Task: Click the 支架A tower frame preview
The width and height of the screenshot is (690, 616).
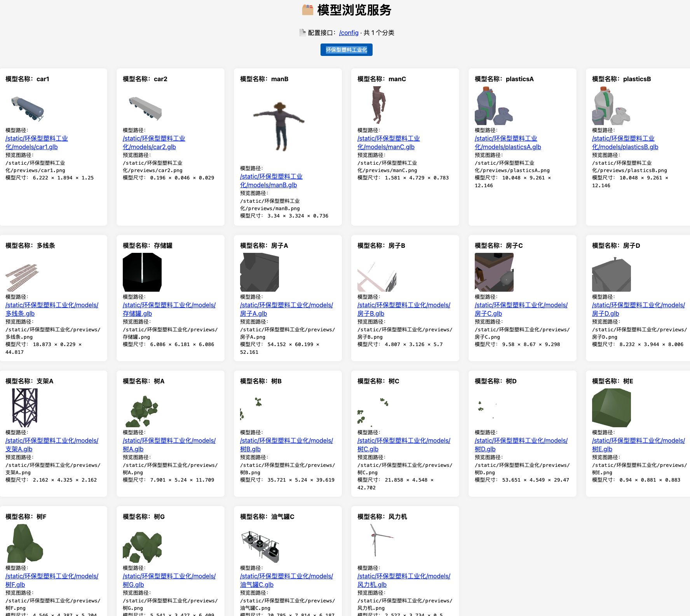Action: point(25,408)
